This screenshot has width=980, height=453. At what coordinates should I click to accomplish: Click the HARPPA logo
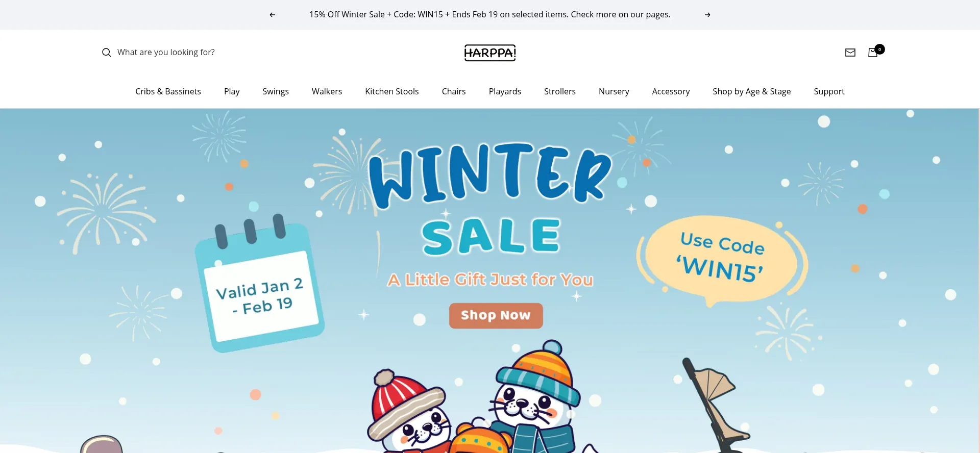tap(490, 53)
